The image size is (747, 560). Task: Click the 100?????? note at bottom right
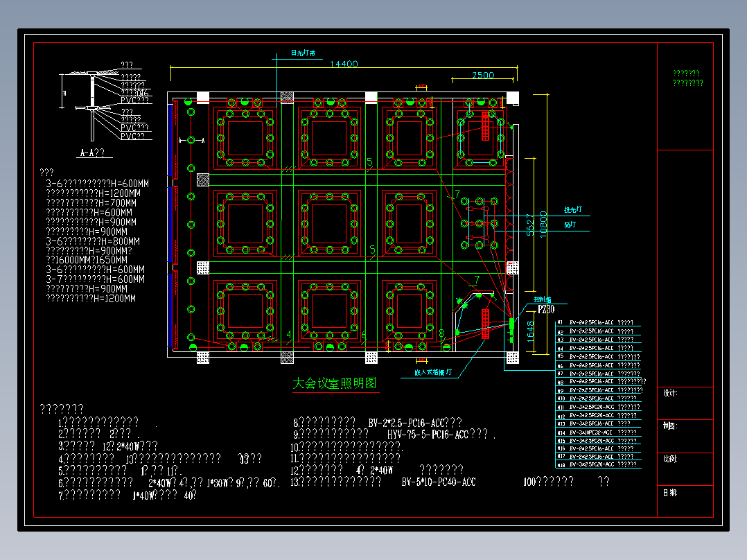[548, 482]
